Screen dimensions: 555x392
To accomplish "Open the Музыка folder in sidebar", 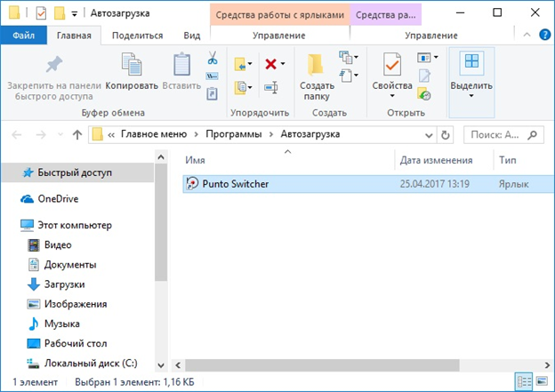I will pos(61,324).
